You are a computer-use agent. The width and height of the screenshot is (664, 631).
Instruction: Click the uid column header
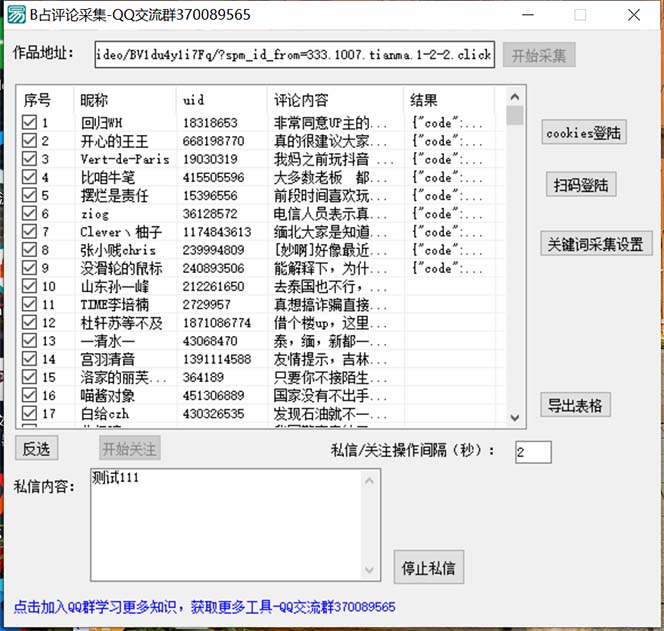point(220,100)
